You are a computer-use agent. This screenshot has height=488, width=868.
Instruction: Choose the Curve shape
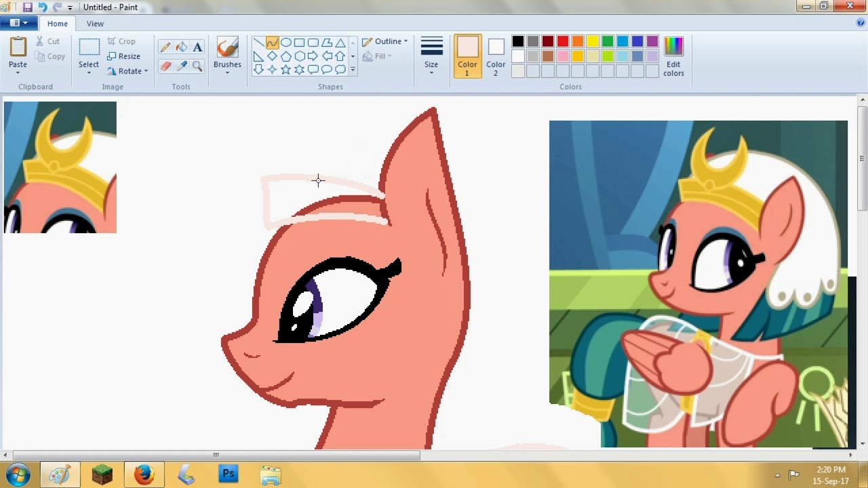(272, 43)
